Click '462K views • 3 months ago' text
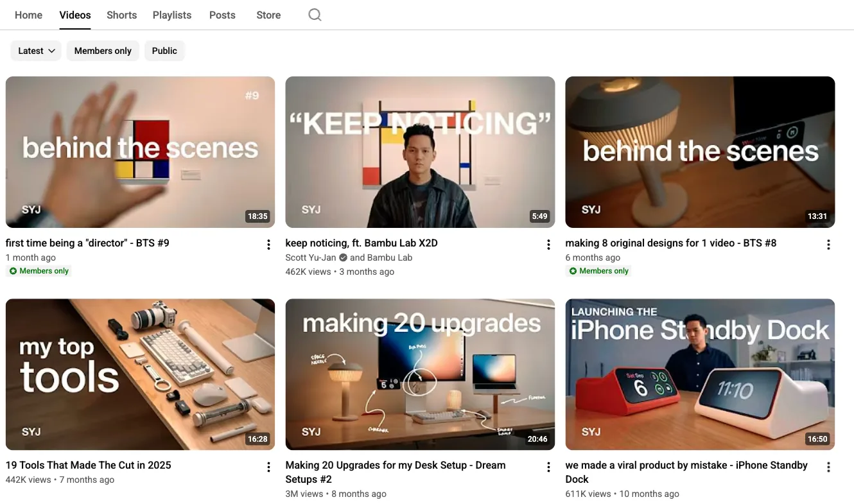Viewport: 854px width, 504px height. tap(340, 272)
